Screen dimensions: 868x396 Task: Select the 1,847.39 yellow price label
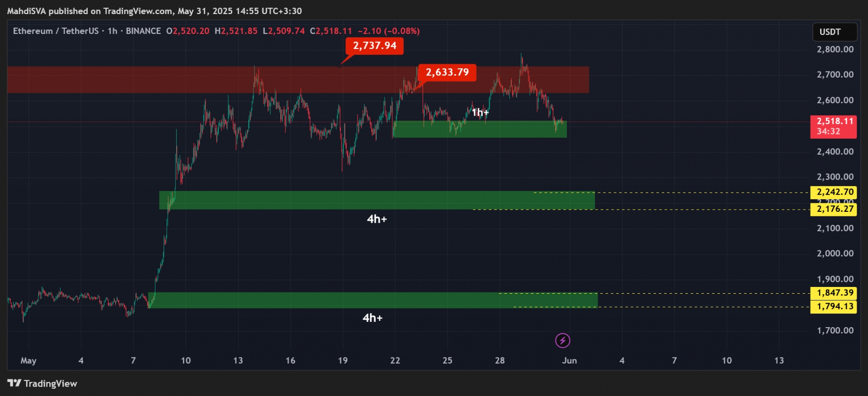point(833,293)
